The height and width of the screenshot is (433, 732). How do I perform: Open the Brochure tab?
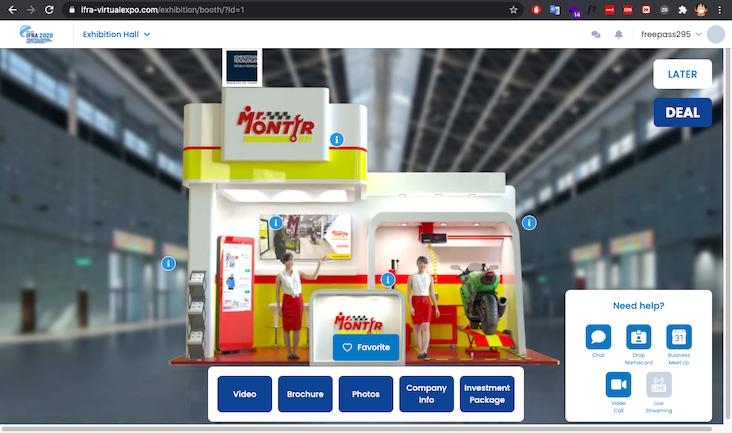pos(305,394)
